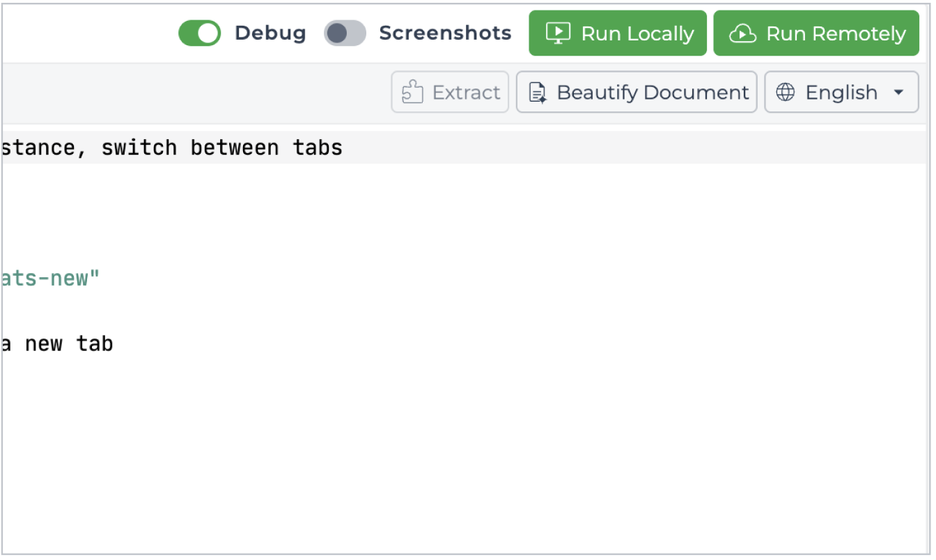This screenshot has width=936, height=560.
Task: Disable the Debug toggle
Action: tap(200, 32)
